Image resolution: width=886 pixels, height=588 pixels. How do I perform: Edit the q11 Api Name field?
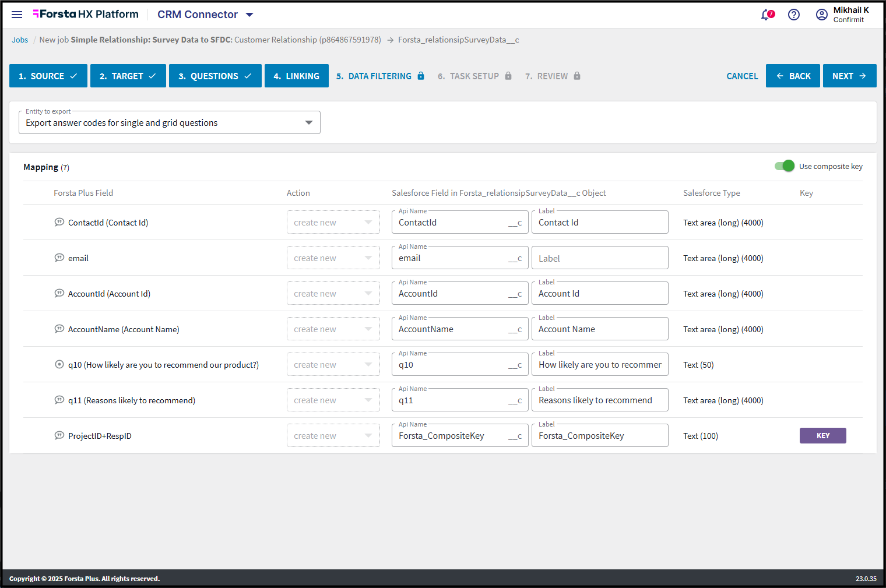460,400
